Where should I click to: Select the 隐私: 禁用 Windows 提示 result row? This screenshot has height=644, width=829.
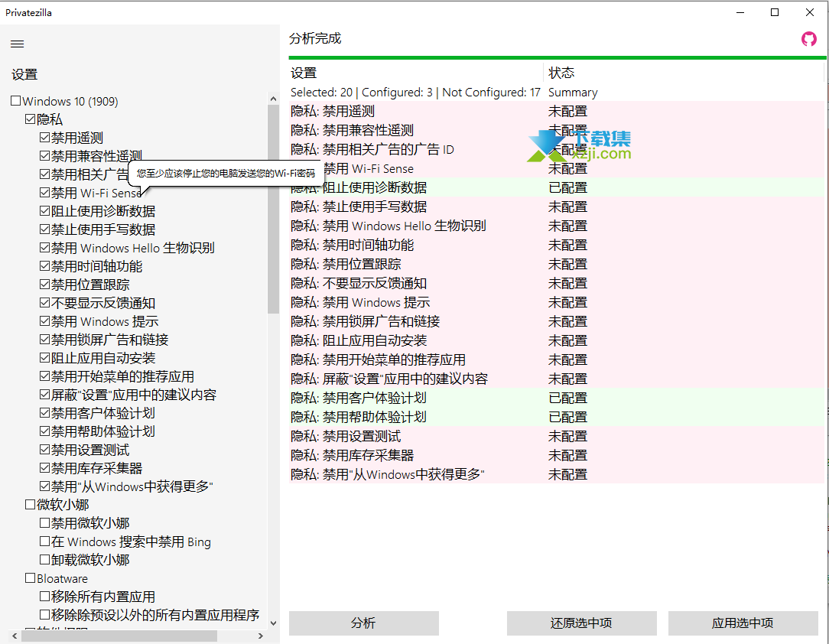point(557,302)
